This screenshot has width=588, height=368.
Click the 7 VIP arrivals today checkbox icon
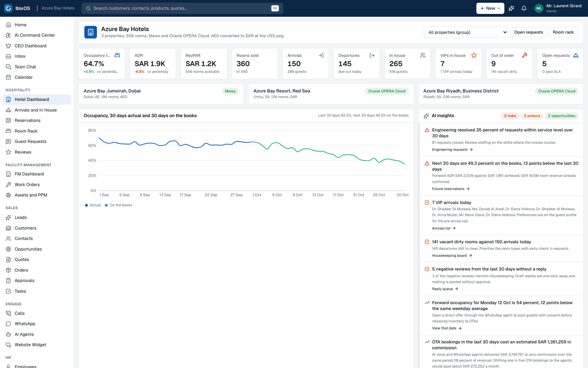click(427, 202)
